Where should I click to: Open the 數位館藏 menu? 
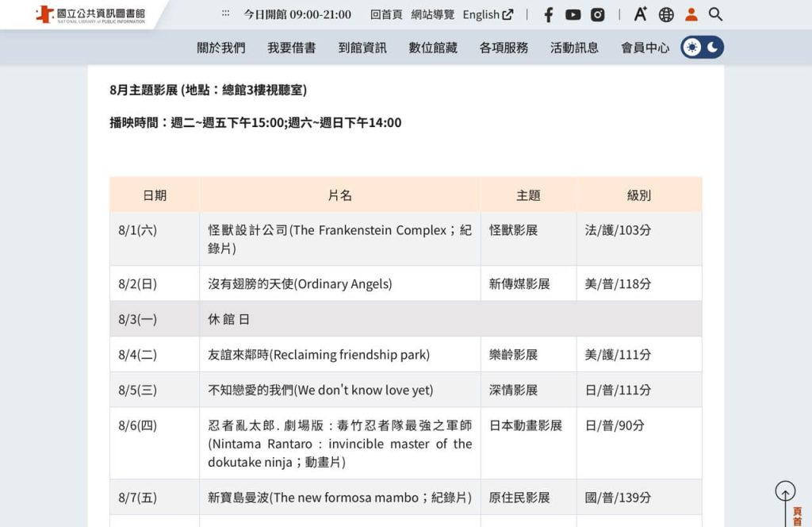(x=433, y=48)
